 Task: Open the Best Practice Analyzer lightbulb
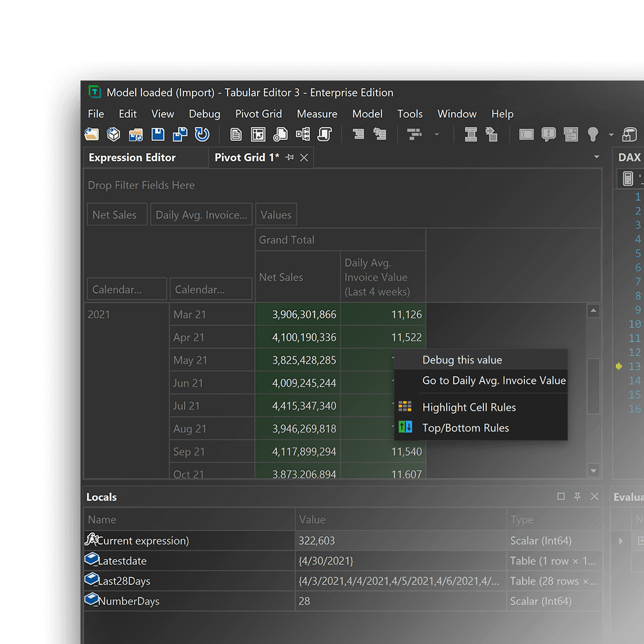tap(594, 134)
